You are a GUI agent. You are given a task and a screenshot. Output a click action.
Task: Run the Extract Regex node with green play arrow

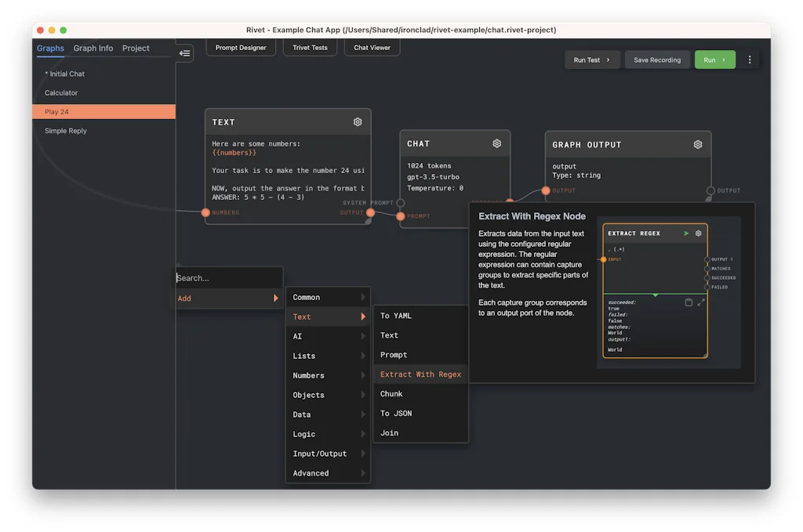[x=685, y=233]
